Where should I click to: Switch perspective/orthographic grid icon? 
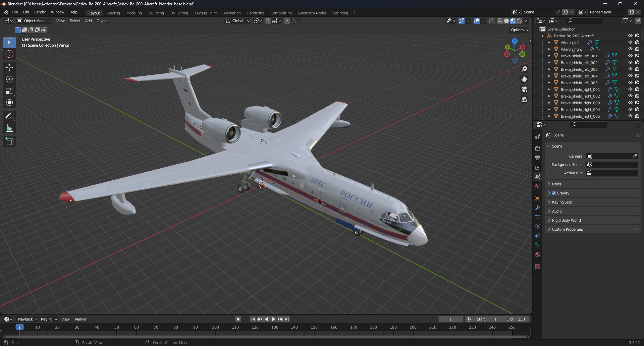(x=524, y=99)
